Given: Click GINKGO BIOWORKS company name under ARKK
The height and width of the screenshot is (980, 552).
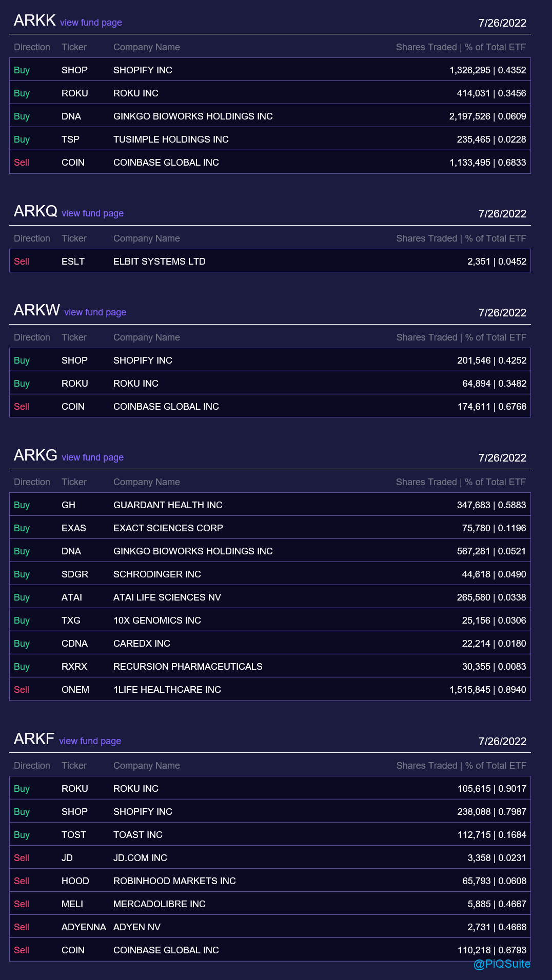Looking at the screenshot, I should [x=193, y=116].
